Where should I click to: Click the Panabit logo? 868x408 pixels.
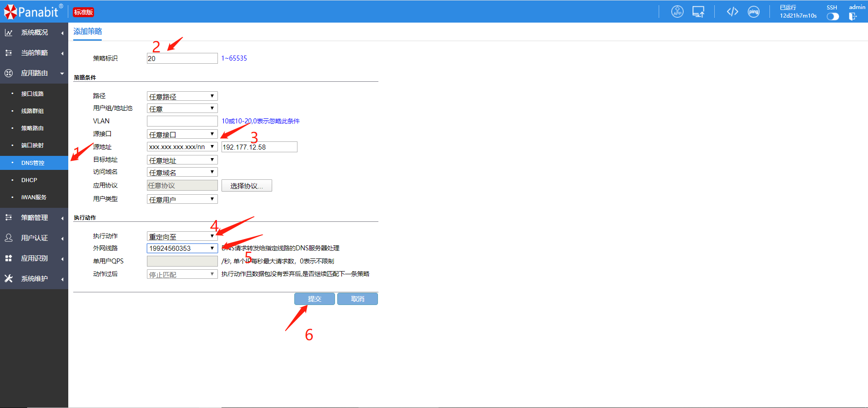coord(33,12)
